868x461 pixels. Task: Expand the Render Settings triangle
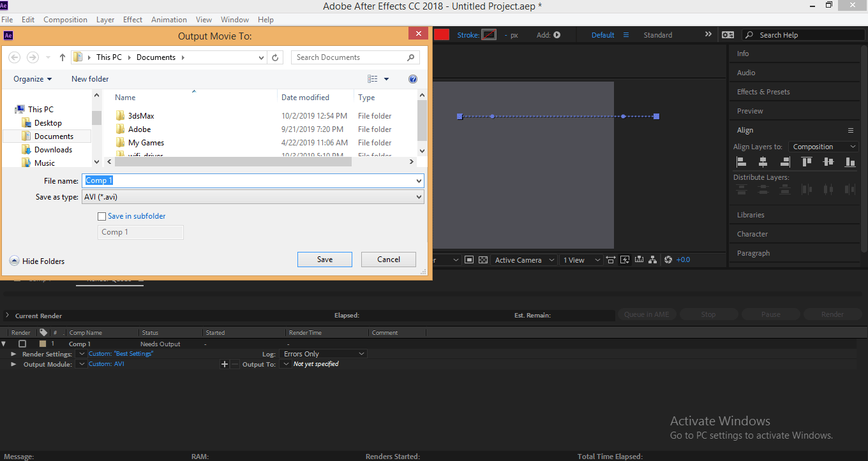click(x=13, y=354)
